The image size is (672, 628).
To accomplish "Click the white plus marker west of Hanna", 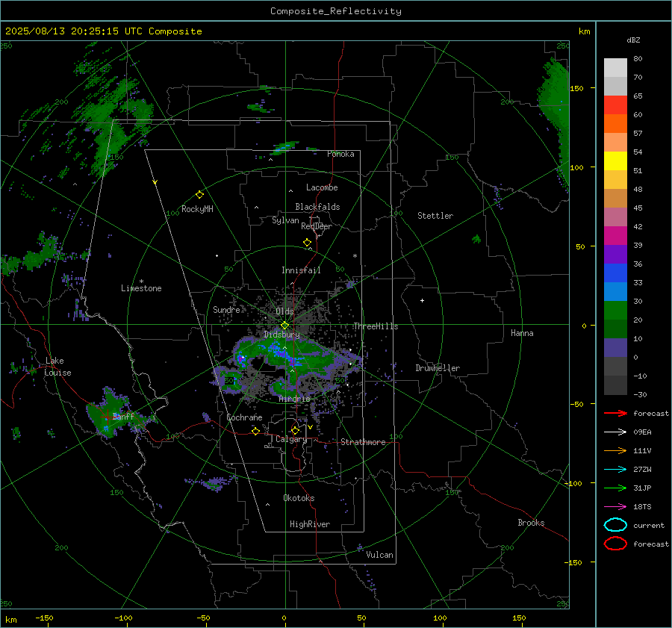I will tap(422, 300).
